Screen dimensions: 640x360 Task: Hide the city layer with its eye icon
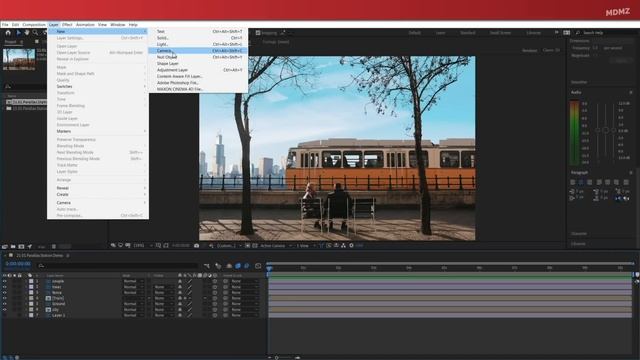pyautogui.click(x=5, y=310)
